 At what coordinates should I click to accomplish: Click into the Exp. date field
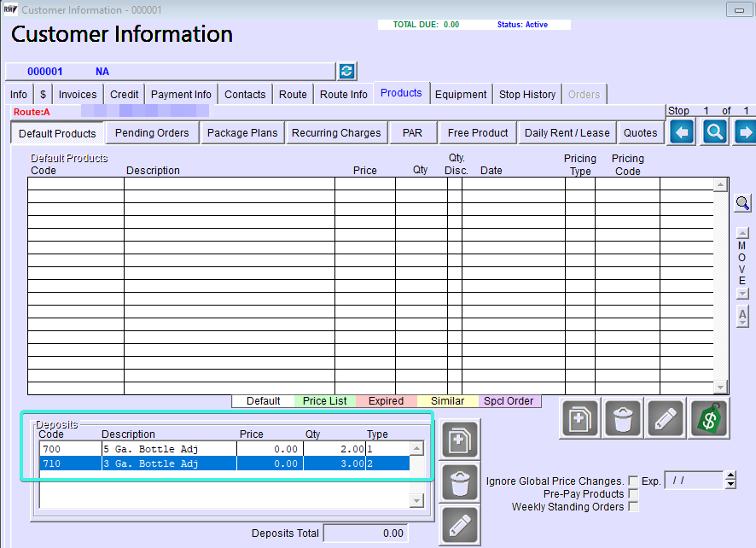point(694,481)
